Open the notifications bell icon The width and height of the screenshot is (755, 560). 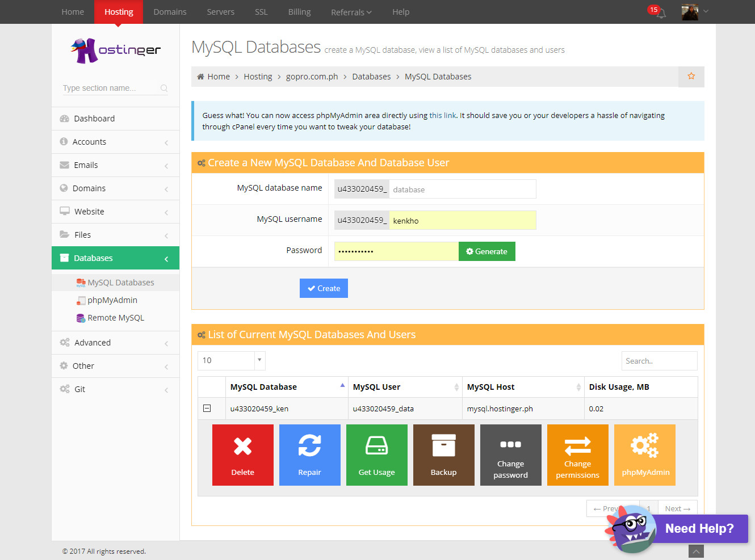coord(661,13)
